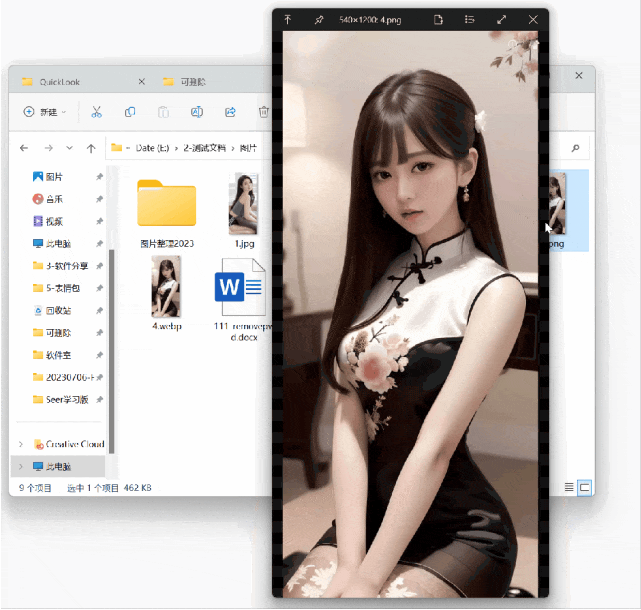Click the Share icon in toolbar
Image resolution: width=641 pixels, height=610 pixels.
[230, 112]
